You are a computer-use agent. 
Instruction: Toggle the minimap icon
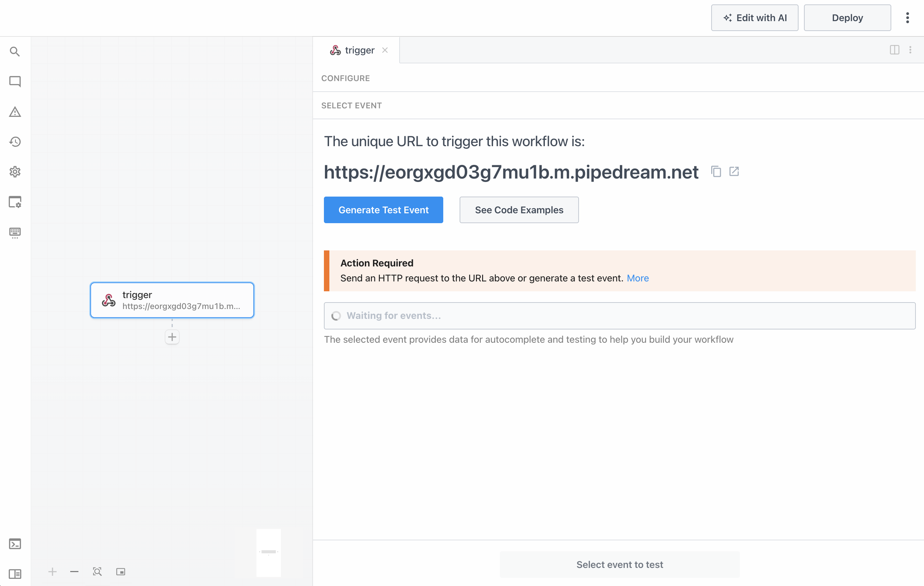coord(120,572)
